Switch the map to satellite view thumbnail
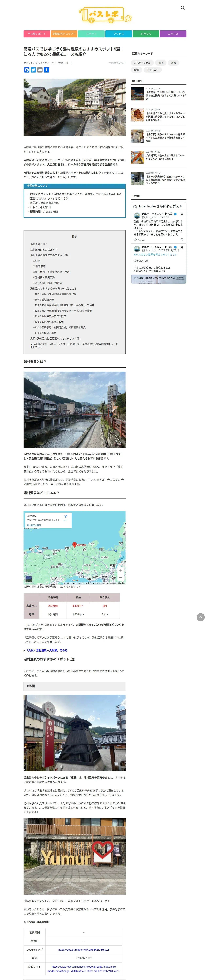The height and width of the screenshot is (980, 210). pos(29,579)
